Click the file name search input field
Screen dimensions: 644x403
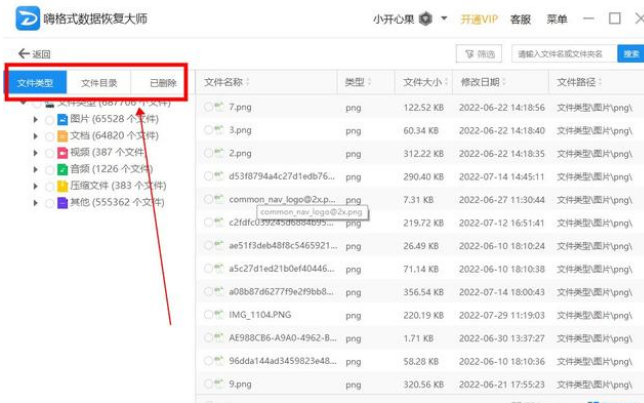point(564,54)
